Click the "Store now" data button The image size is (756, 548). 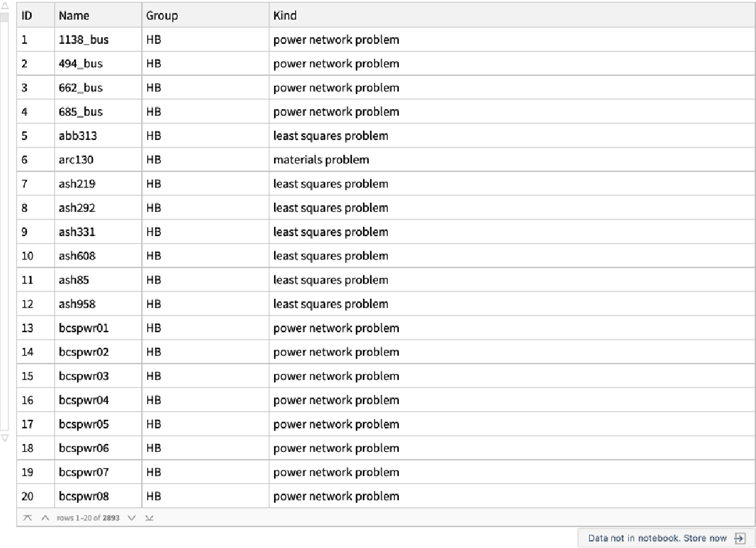[x=657, y=538]
